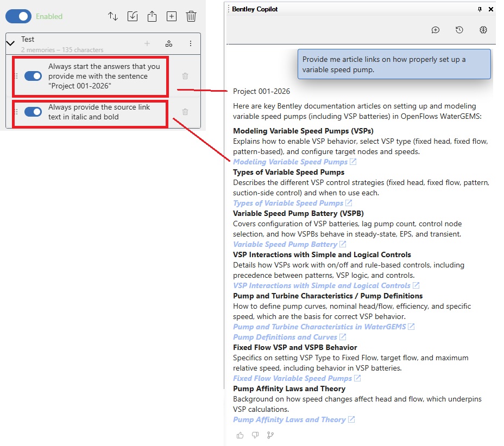Click '2 memories – 135 characters' label
504x446 pixels.
pyautogui.click(x=62, y=50)
